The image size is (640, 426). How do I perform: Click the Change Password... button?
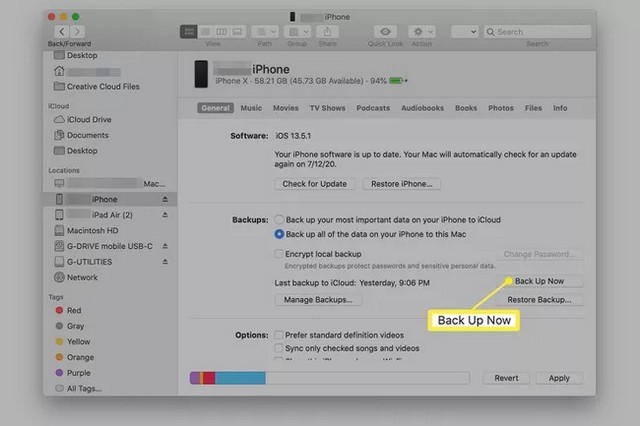tap(540, 254)
